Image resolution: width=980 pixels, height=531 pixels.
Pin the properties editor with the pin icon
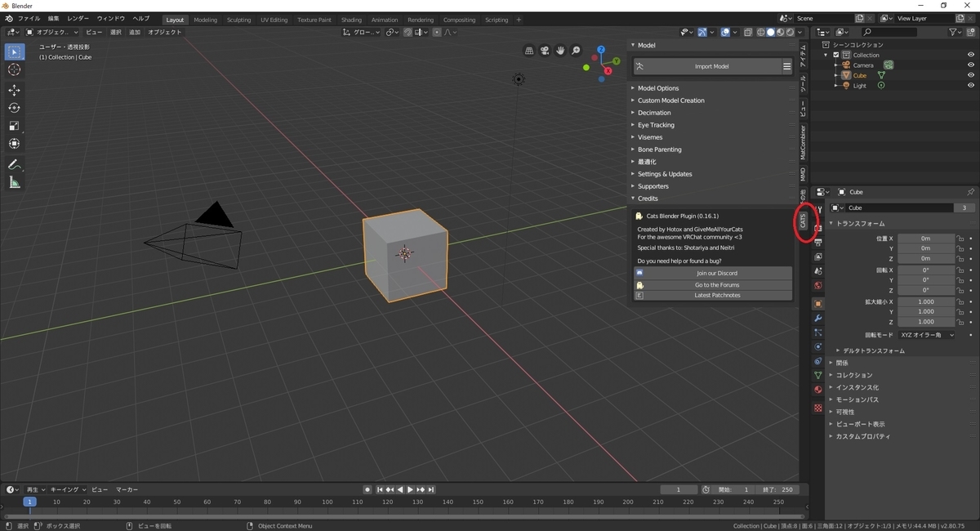[x=970, y=192]
